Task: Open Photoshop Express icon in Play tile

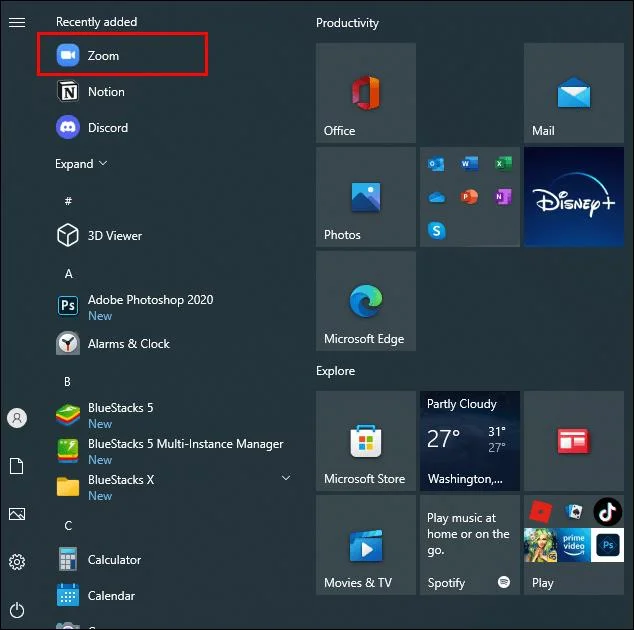Action: pos(607,545)
